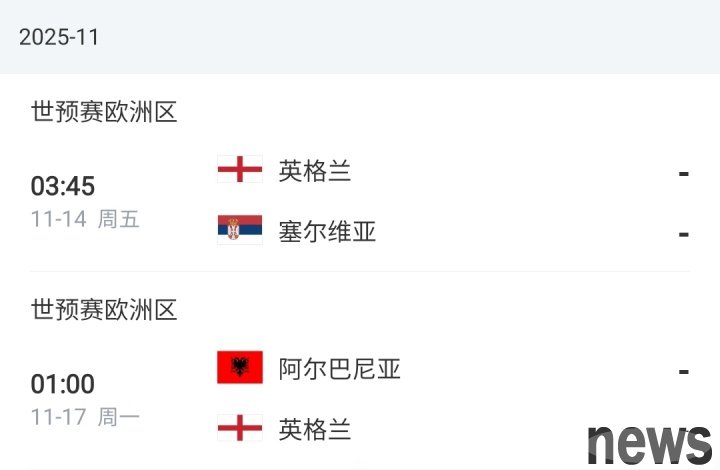
Task: Click England's flag in the 03:45 match
Action: pos(240,170)
